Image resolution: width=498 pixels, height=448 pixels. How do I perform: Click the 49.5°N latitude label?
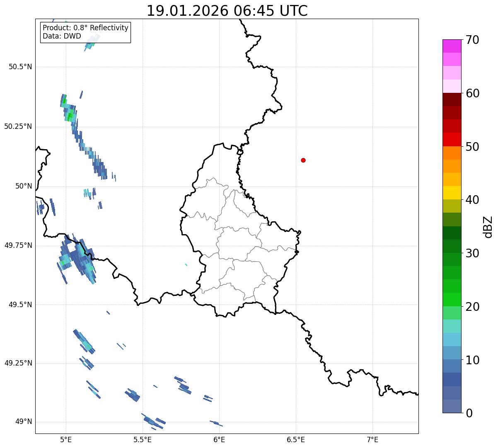(20, 305)
